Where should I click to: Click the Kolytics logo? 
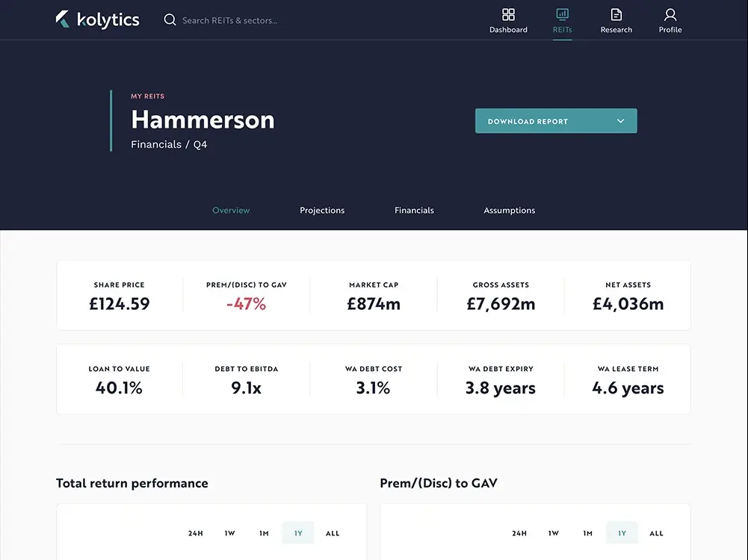(x=97, y=19)
